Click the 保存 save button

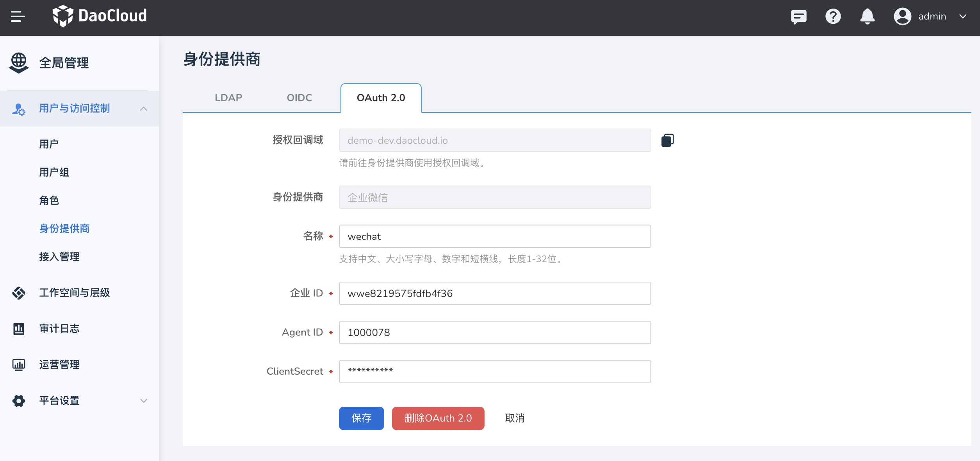click(361, 418)
